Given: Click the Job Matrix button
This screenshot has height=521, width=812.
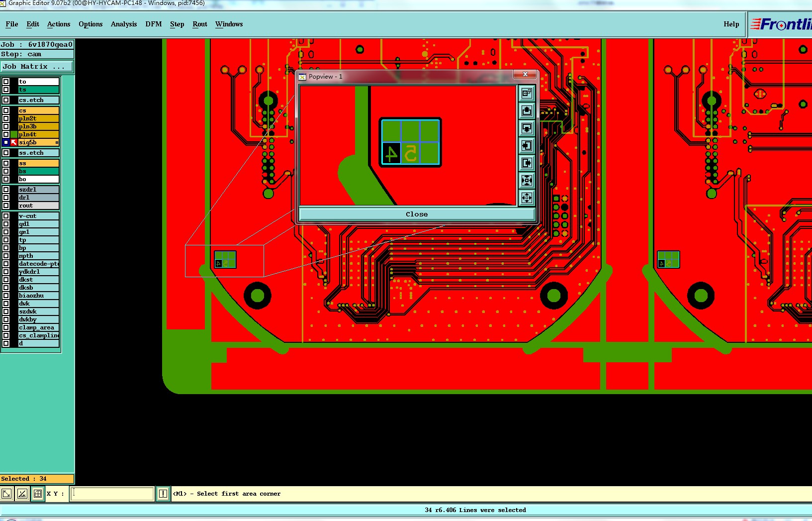Looking at the screenshot, I should 36,66.
